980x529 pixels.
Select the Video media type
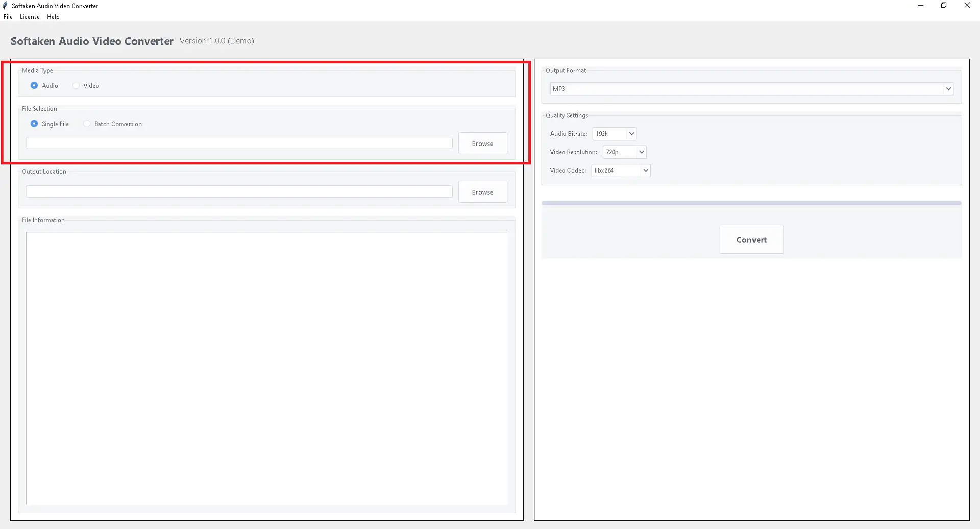(x=76, y=86)
